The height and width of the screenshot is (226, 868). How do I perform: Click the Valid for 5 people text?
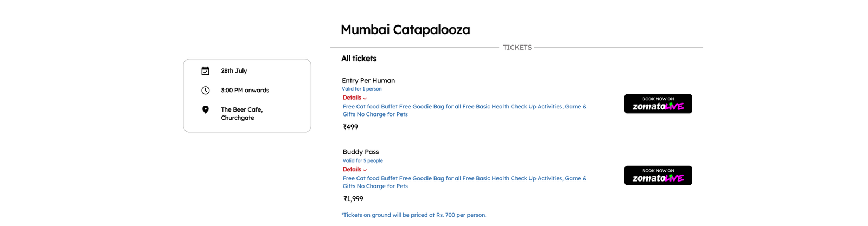362,160
